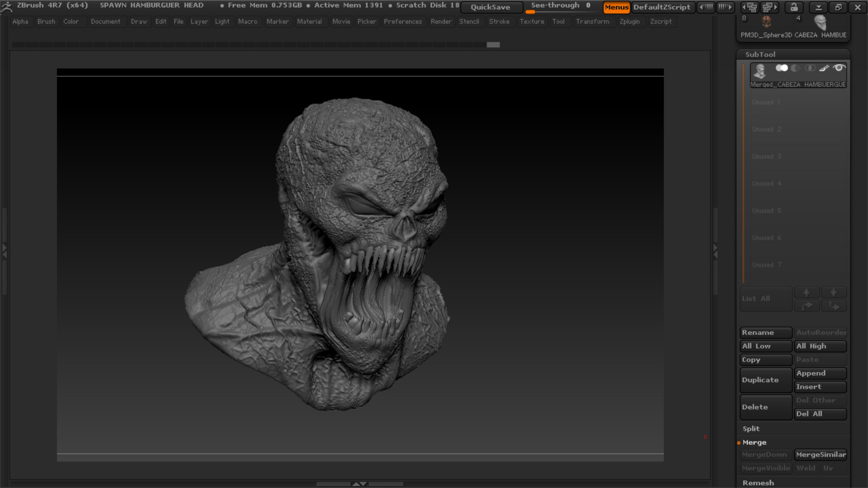Toggle polypaint colorize circles on the subtool

click(x=782, y=68)
